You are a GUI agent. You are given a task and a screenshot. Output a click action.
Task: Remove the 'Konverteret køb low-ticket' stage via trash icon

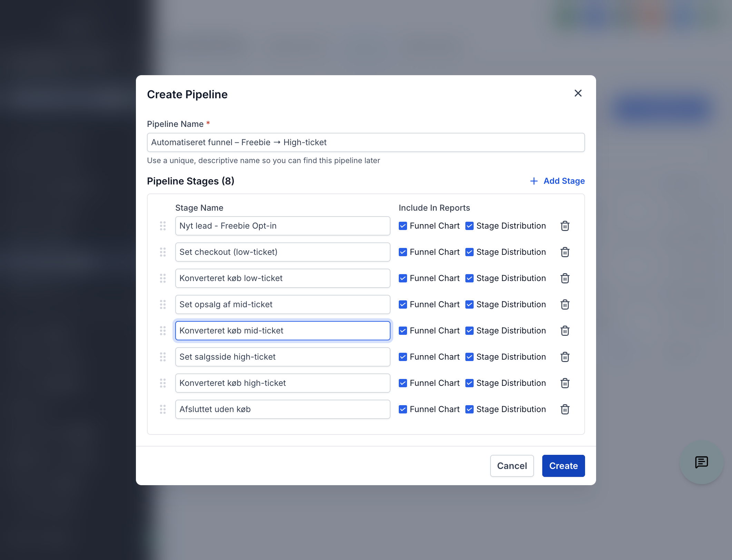click(x=565, y=278)
